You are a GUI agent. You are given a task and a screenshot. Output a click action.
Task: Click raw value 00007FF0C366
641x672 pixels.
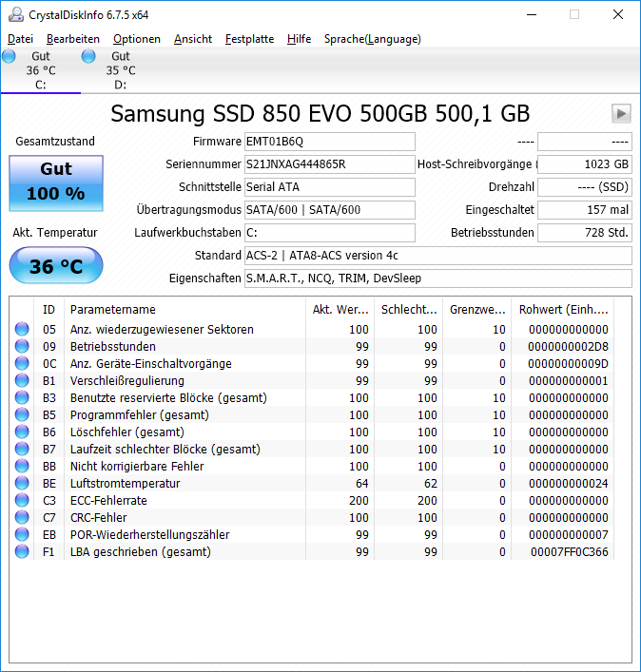(x=570, y=552)
